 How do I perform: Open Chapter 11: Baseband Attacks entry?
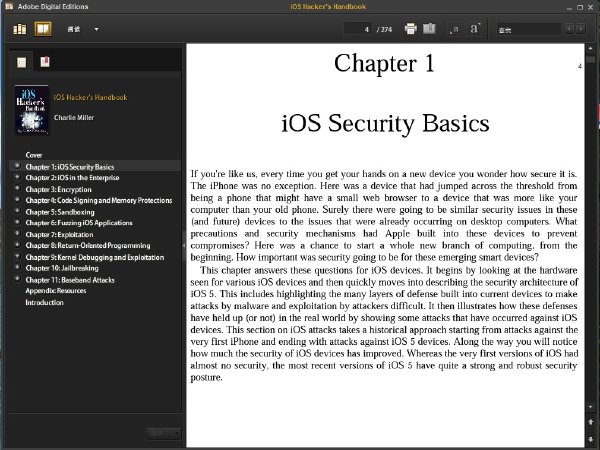coord(70,280)
